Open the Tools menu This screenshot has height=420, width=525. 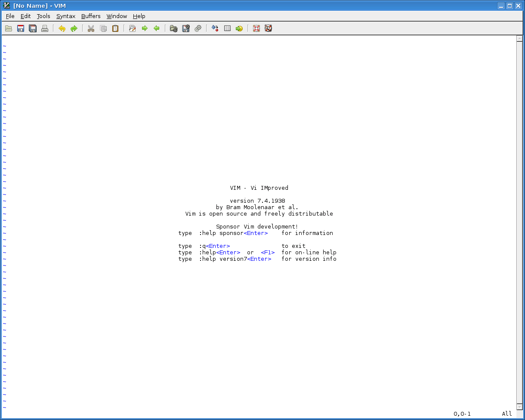pos(43,16)
